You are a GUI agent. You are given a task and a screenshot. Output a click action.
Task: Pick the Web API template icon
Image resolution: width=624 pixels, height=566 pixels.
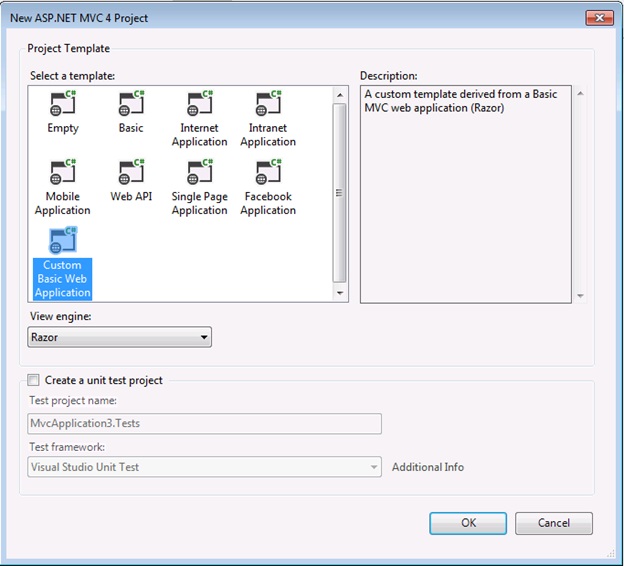131,172
